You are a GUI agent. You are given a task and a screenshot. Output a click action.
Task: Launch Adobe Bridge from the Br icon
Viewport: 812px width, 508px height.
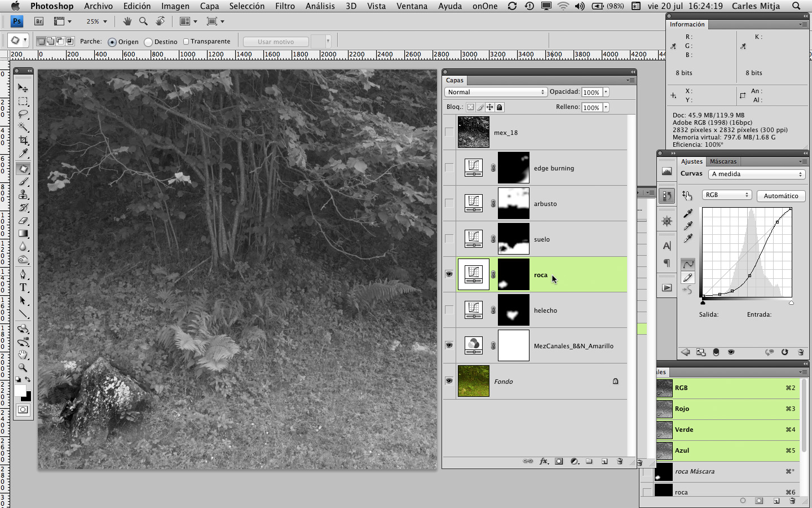pos(39,21)
